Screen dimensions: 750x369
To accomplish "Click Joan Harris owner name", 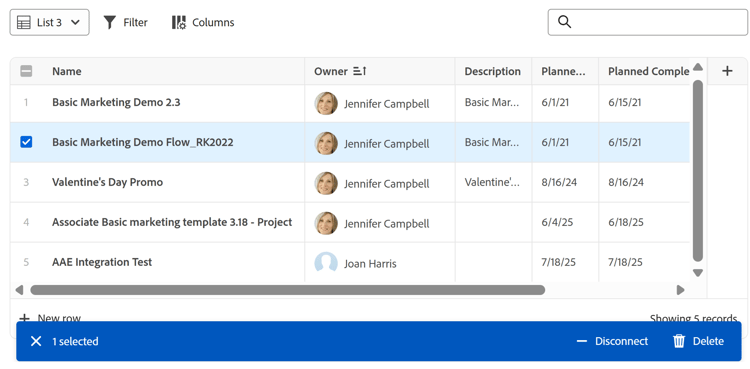I will [x=370, y=264].
